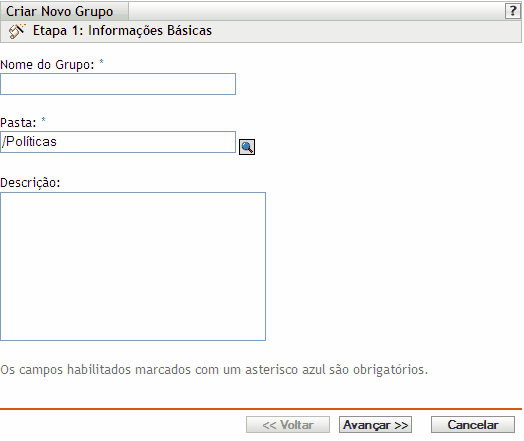The image size is (524, 441).
Task: Go back with the << Voltar button
Action: click(288, 425)
